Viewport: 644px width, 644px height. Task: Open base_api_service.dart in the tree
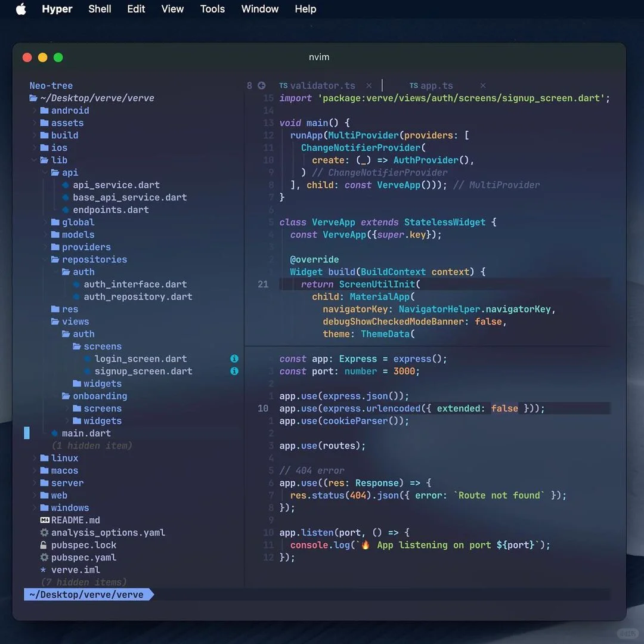[x=130, y=197]
